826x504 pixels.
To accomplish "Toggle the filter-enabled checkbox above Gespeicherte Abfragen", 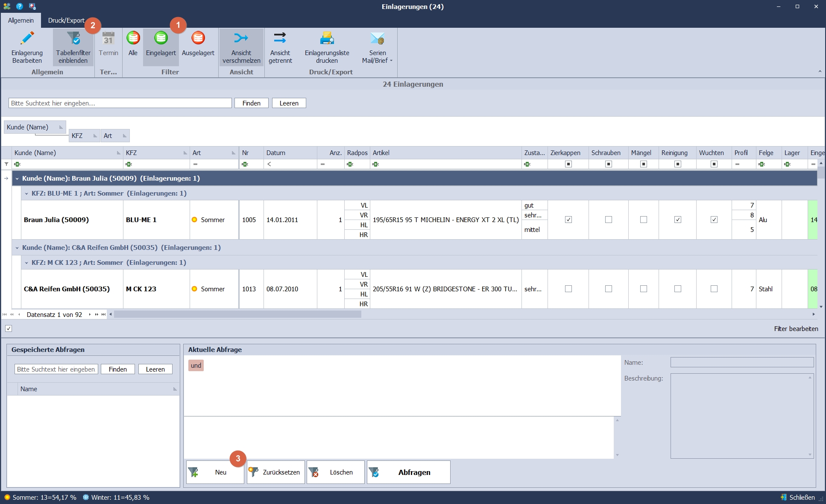I will (9, 328).
